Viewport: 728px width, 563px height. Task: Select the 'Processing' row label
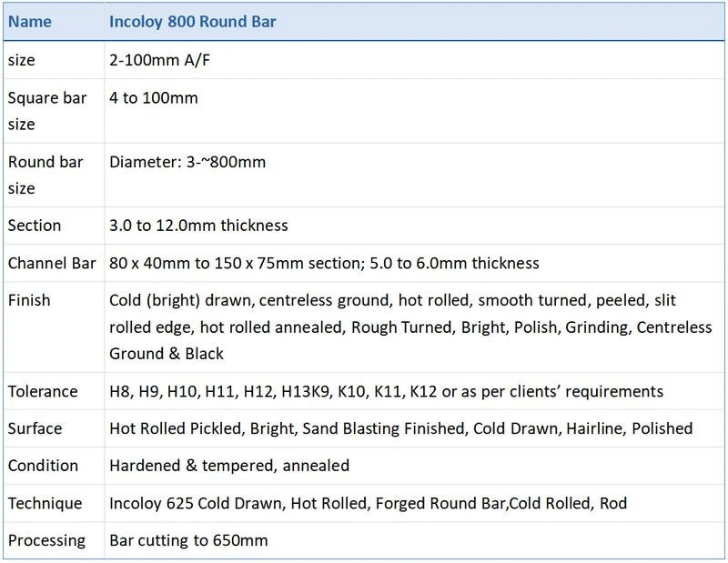click(x=47, y=541)
